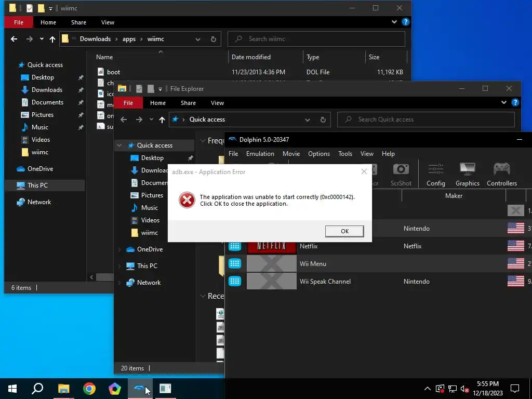Screen dimensions: 532x399
Task: Open Desktop in wiimc window sidebar
Action: click(x=43, y=77)
